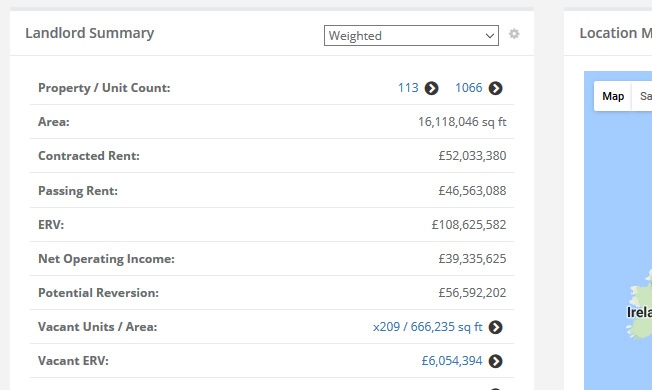Click the Potential Reversion label
Screen dimensions: 652x390
point(99,293)
